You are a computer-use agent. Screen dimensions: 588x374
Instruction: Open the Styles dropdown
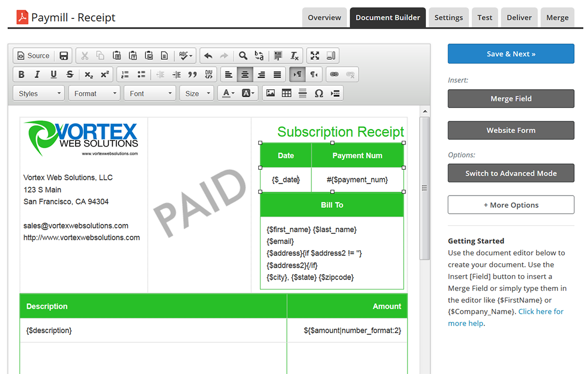coord(39,93)
